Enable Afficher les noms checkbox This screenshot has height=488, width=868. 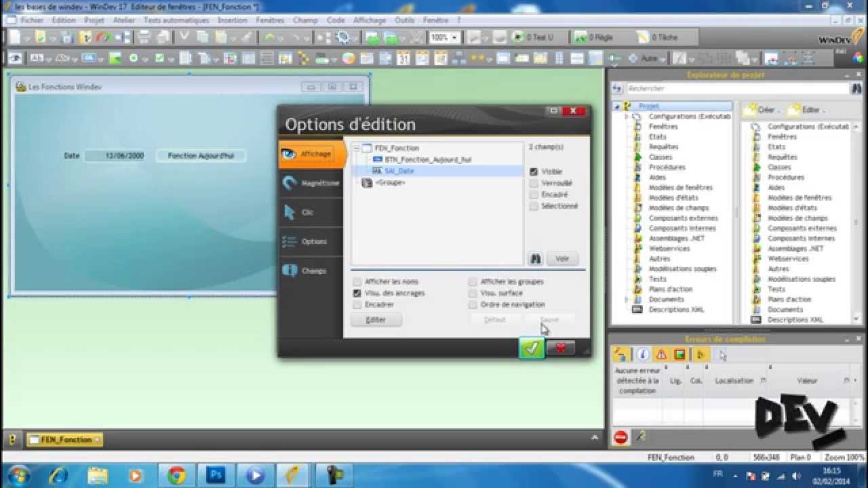(357, 281)
